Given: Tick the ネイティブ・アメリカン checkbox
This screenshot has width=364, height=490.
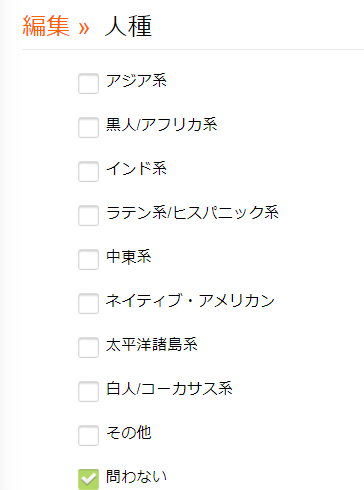Looking at the screenshot, I should [88, 303].
